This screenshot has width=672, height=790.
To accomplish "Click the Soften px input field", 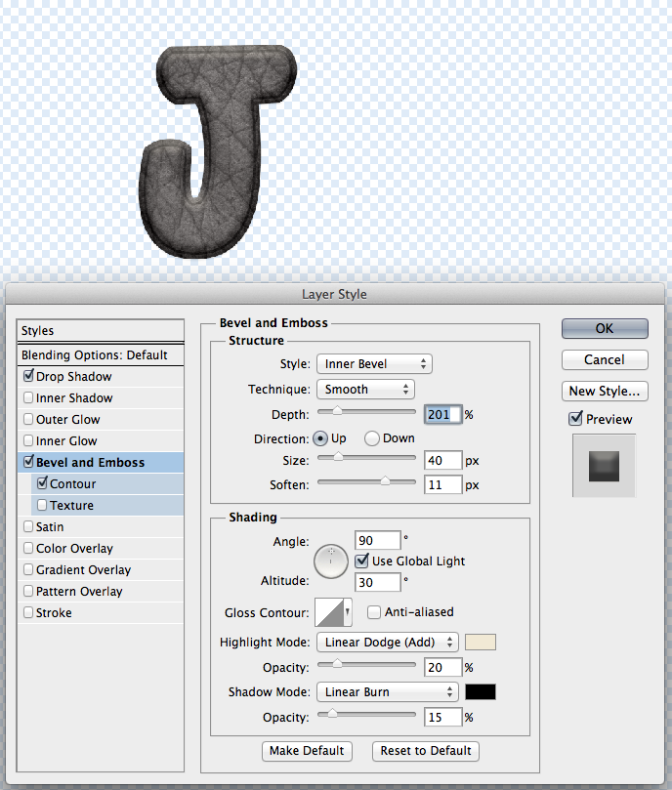I will click(443, 484).
